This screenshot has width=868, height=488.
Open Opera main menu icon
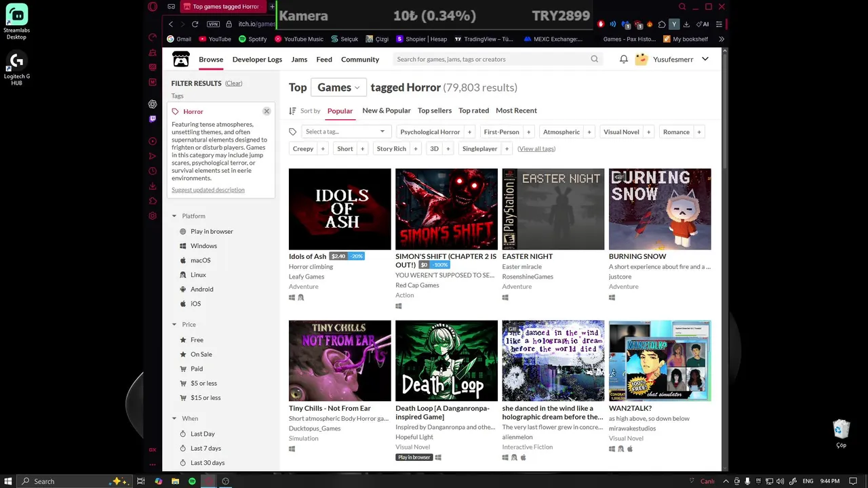[153, 7]
